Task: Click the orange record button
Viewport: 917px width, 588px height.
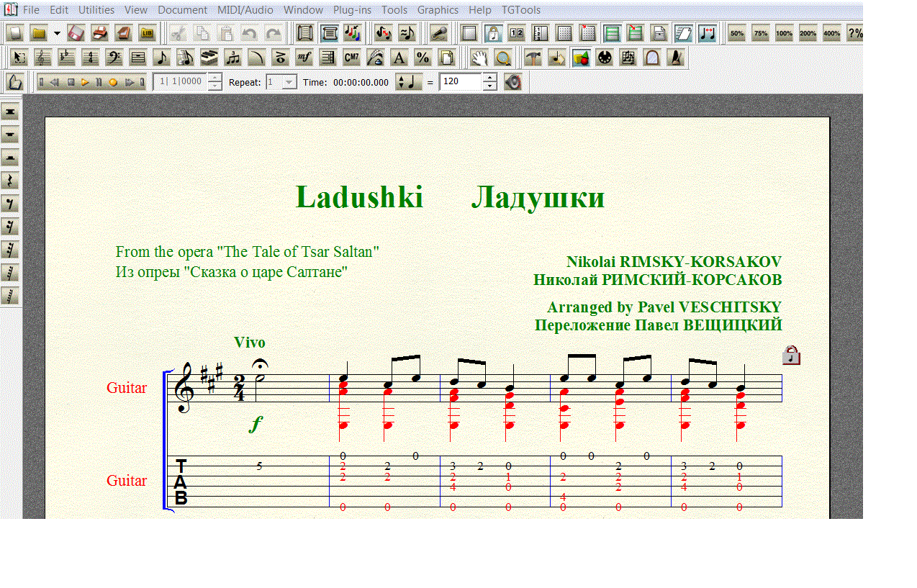Action: click(113, 82)
